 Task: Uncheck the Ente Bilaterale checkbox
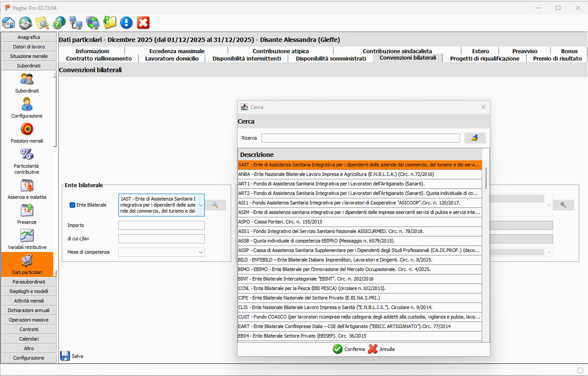72,205
